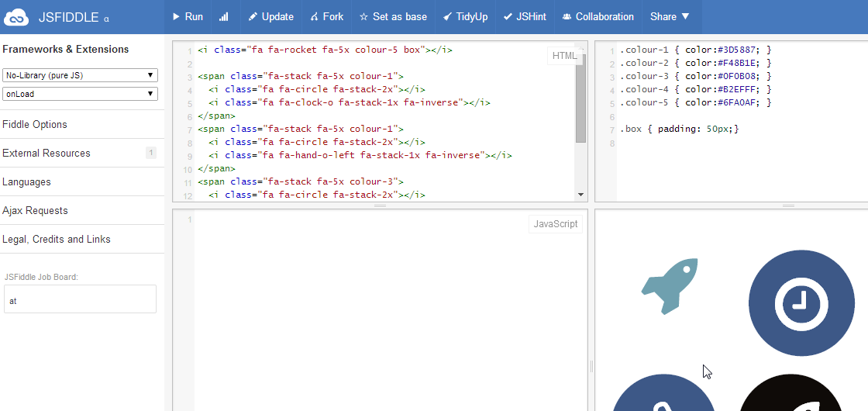Open the onLoad wrap dropdown
Screen dimensions: 868x411
tap(81, 94)
